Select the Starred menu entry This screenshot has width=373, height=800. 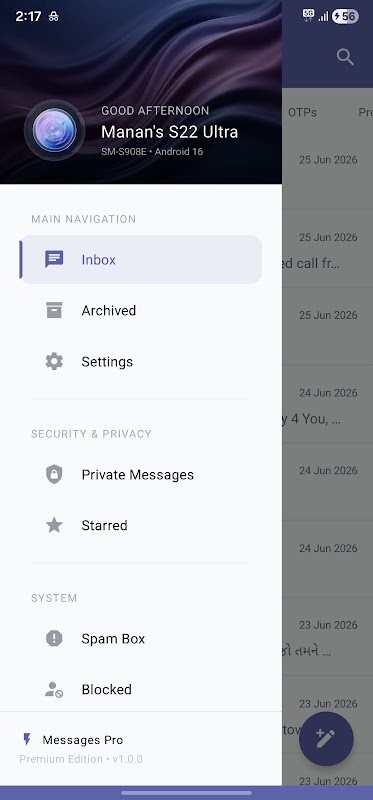141,525
